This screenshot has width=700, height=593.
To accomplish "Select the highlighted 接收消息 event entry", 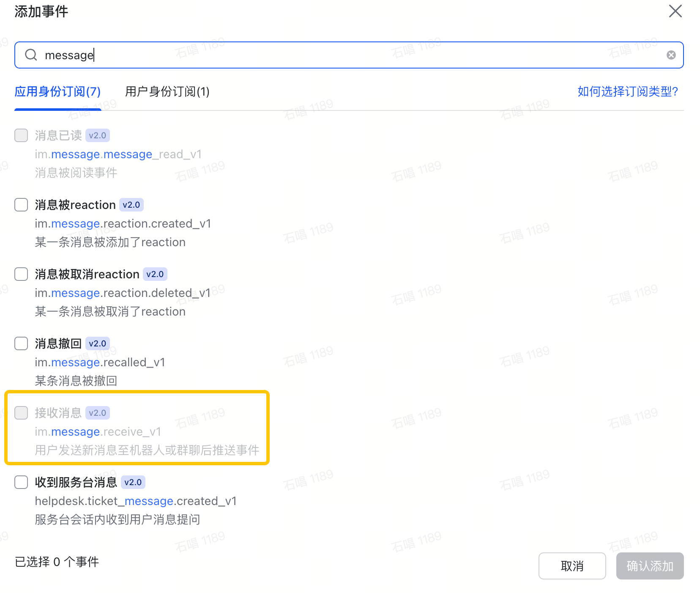I will [x=136, y=428].
